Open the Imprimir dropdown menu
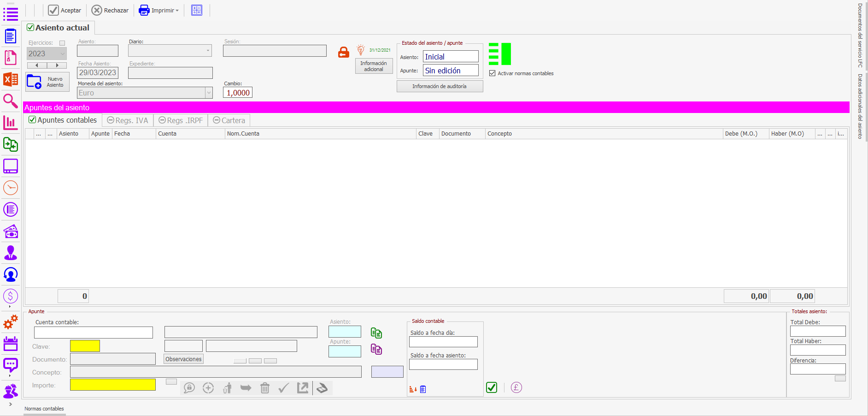The image size is (868, 416). 177,11
